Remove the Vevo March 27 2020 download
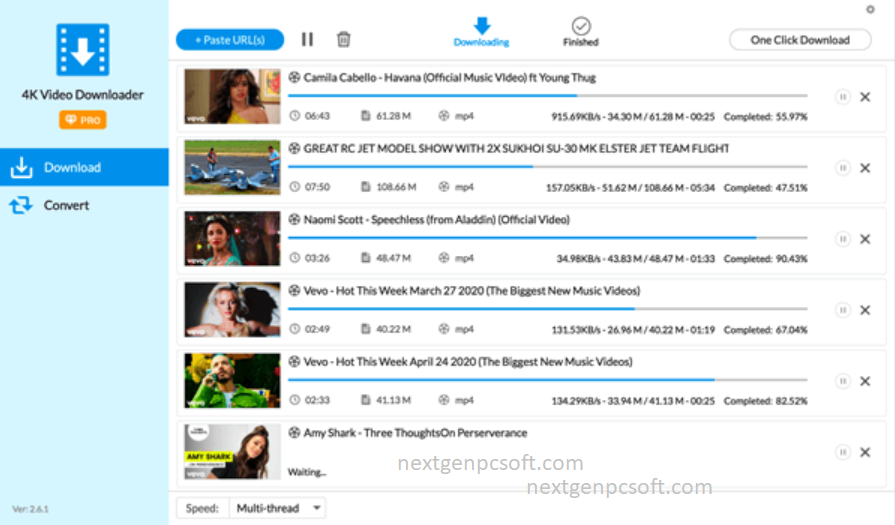Image resolution: width=895 pixels, height=525 pixels. 865,310
